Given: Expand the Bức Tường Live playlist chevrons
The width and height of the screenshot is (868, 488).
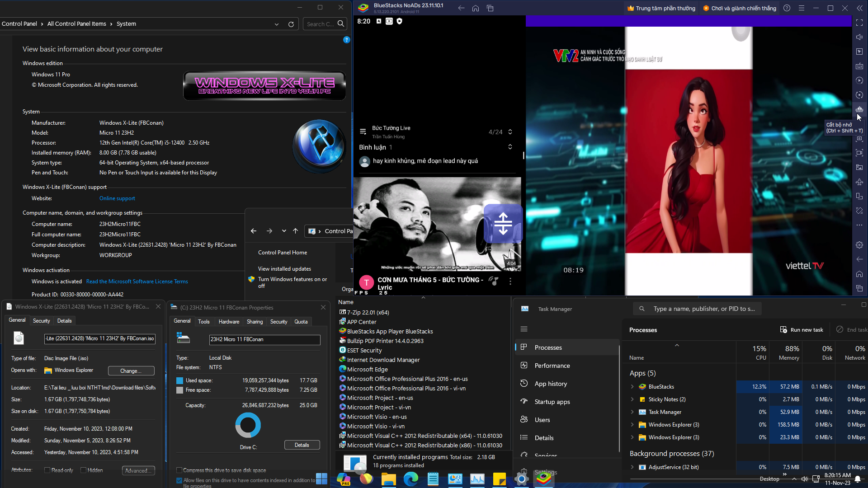Looking at the screenshot, I should (x=510, y=131).
